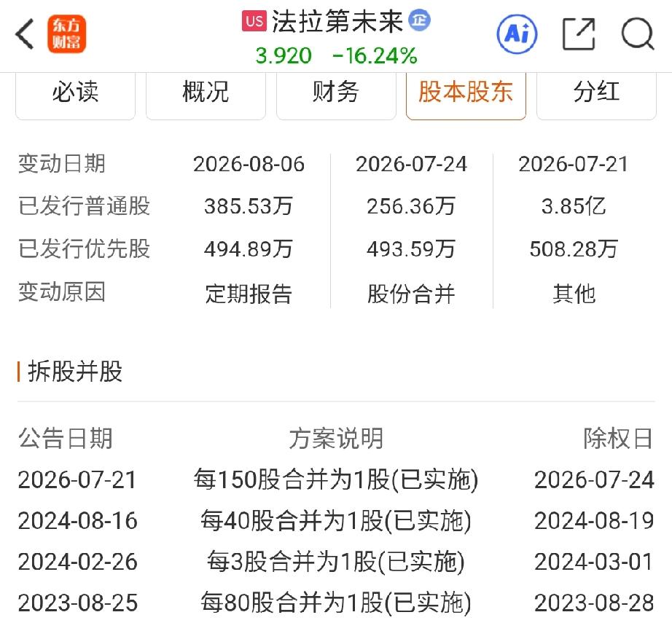Open the 每40股合并为1股 plan row
The image size is (672, 639).
(336, 521)
